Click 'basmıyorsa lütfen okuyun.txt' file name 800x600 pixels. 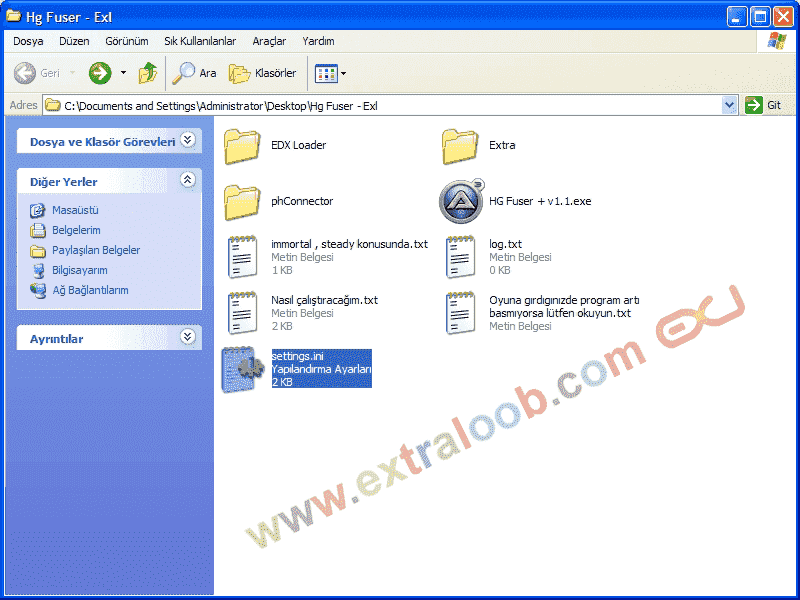(x=560, y=313)
